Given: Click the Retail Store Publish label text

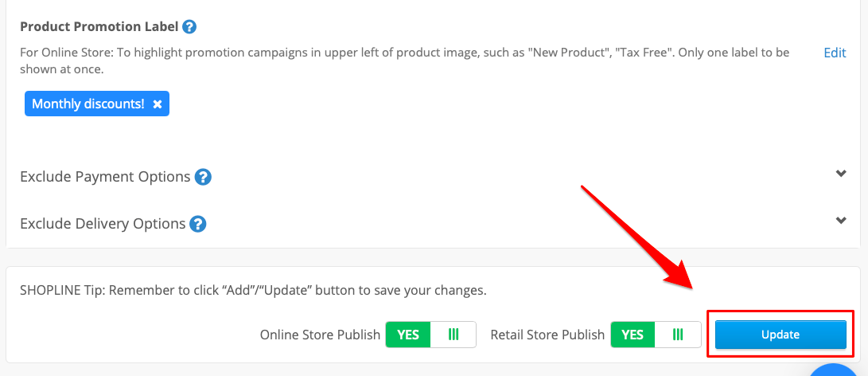Looking at the screenshot, I should click(x=547, y=335).
